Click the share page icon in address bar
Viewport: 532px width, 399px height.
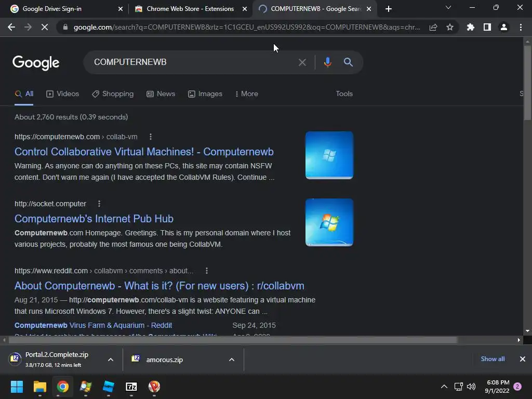tap(433, 28)
